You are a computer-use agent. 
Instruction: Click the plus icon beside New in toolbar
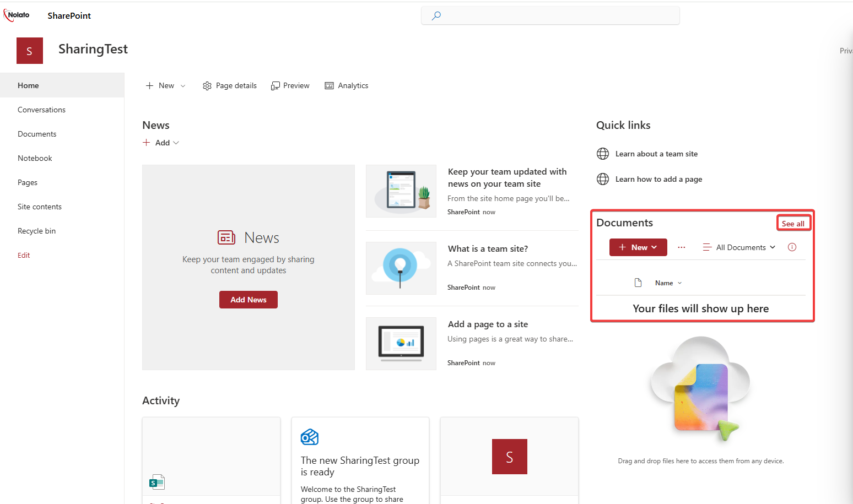point(149,86)
